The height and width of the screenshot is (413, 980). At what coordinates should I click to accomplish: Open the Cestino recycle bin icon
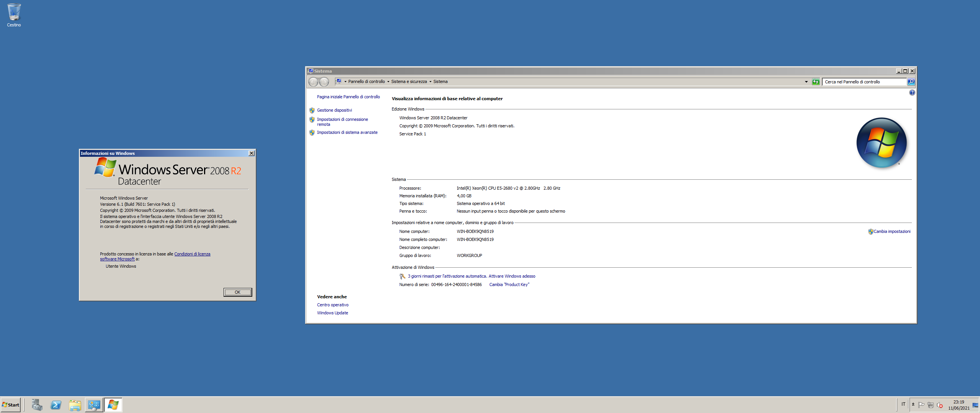click(14, 15)
